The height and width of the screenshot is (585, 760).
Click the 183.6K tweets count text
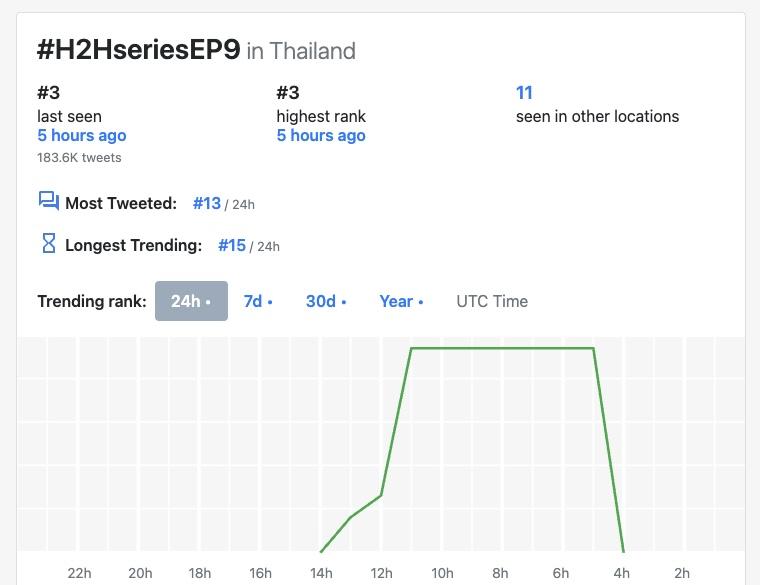(x=79, y=158)
